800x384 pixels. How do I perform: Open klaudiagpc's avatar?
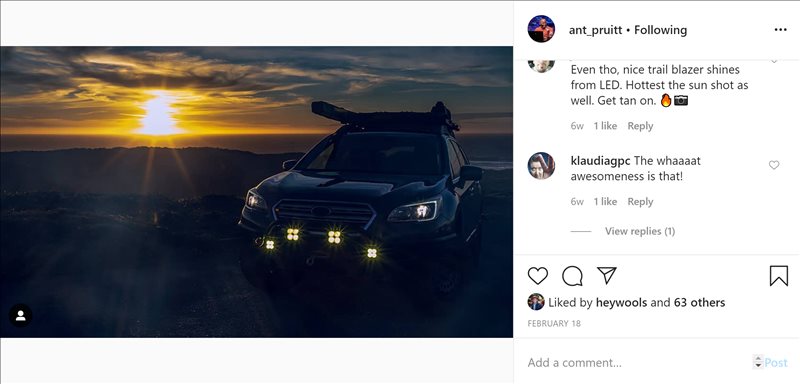click(541, 165)
